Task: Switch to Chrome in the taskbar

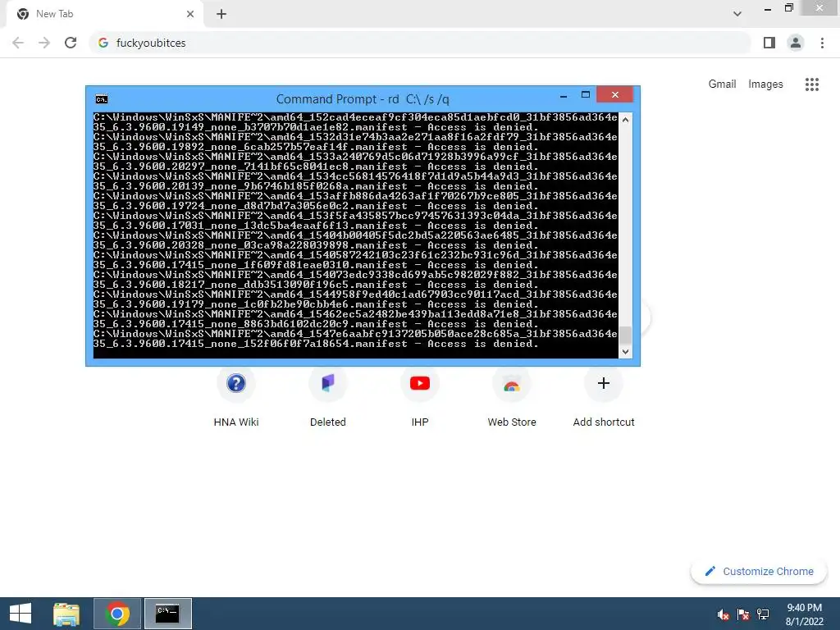Action: [117, 614]
